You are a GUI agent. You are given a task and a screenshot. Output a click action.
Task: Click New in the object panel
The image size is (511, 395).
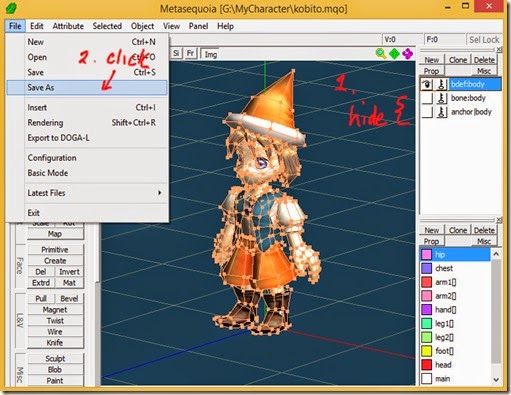[x=431, y=60]
